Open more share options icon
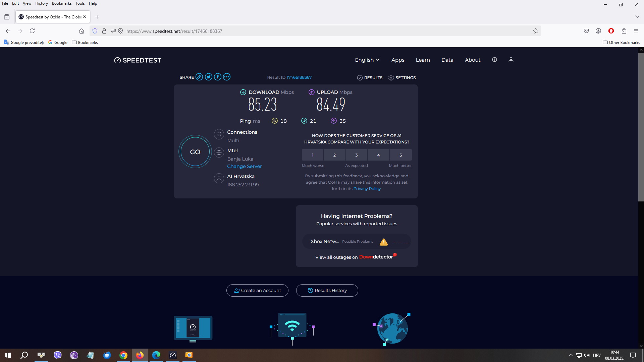 tap(227, 77)
